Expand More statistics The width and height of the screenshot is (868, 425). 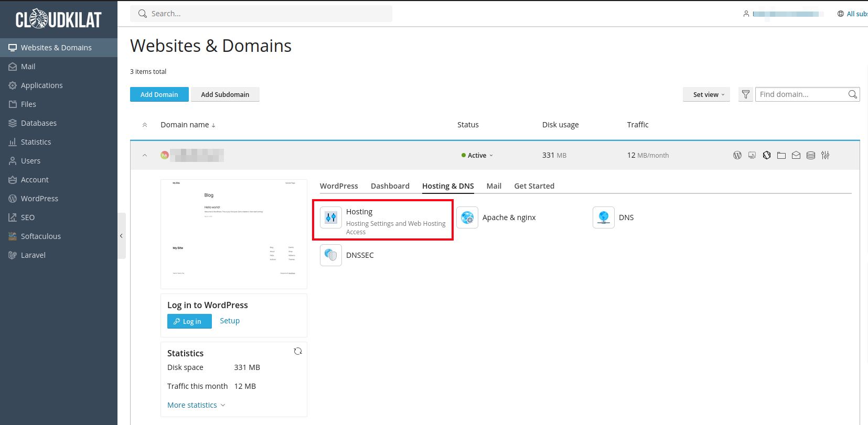[196, 405]
